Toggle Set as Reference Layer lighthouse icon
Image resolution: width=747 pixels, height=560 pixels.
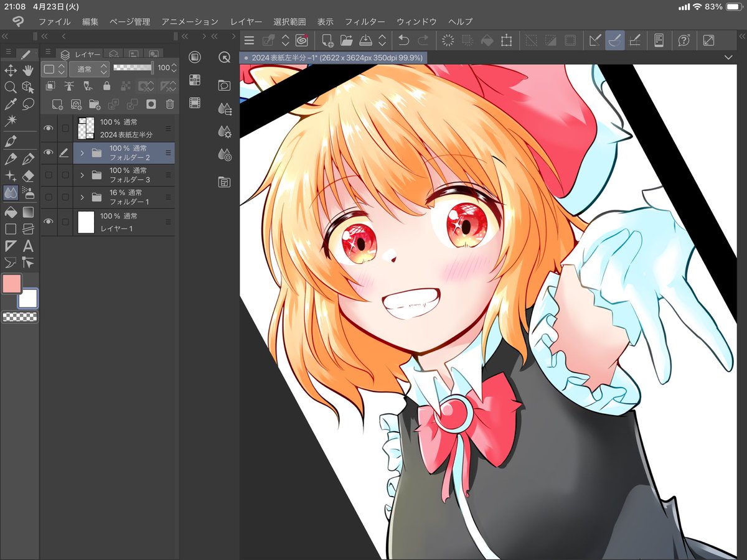coord(69,86)
